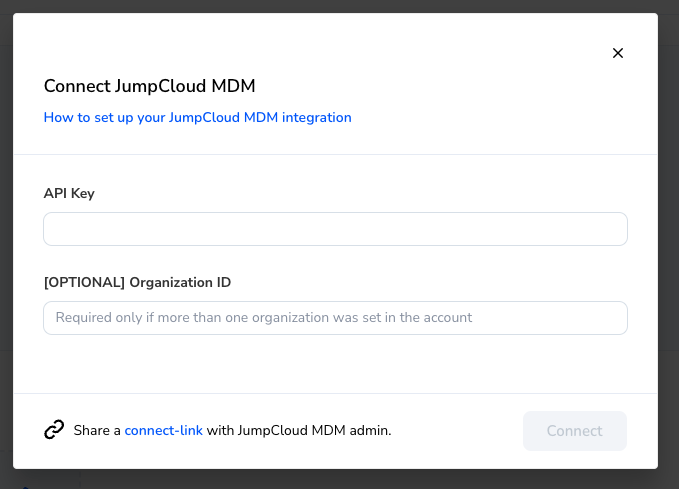
Task: Open the connect-link hyperlink
Action: [x=163, y=431]
